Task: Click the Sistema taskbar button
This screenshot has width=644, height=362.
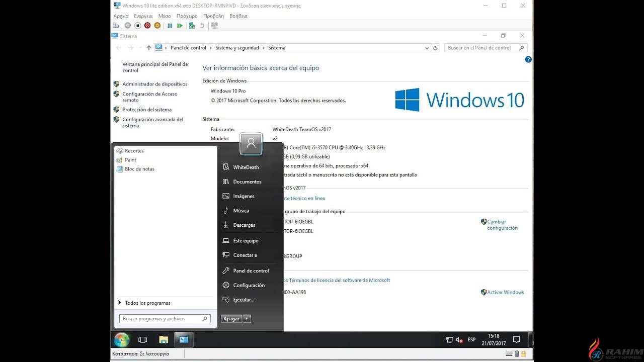Action: pos(184,340)
